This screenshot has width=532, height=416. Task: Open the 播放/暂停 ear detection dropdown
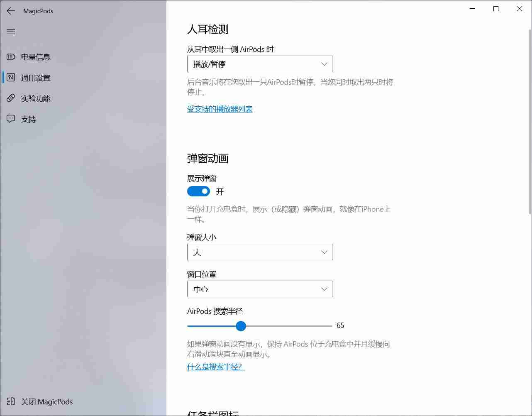pos(259,64)
